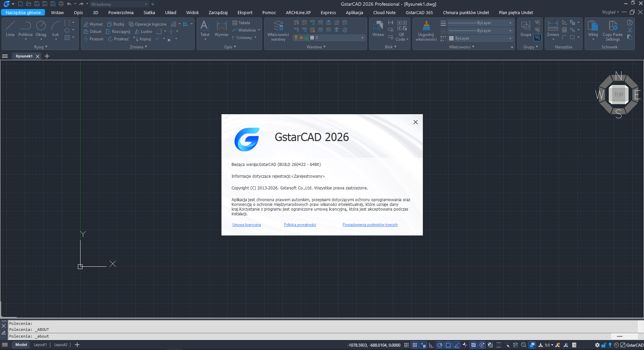This screenshot has width=644, height=350.
Task: Expand the Rysuj panel
Action: (41, 47)
